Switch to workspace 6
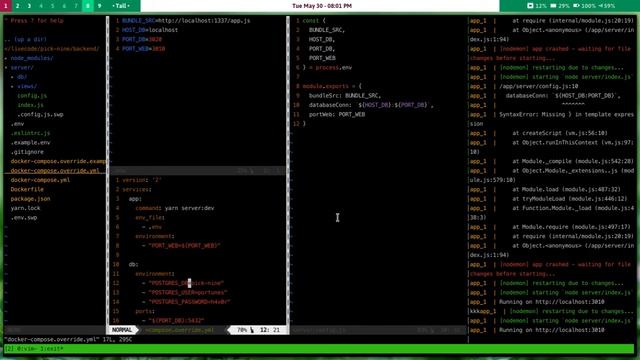This screenshot has height=360, width=640. pyautogui.click(x=64, y=6)
